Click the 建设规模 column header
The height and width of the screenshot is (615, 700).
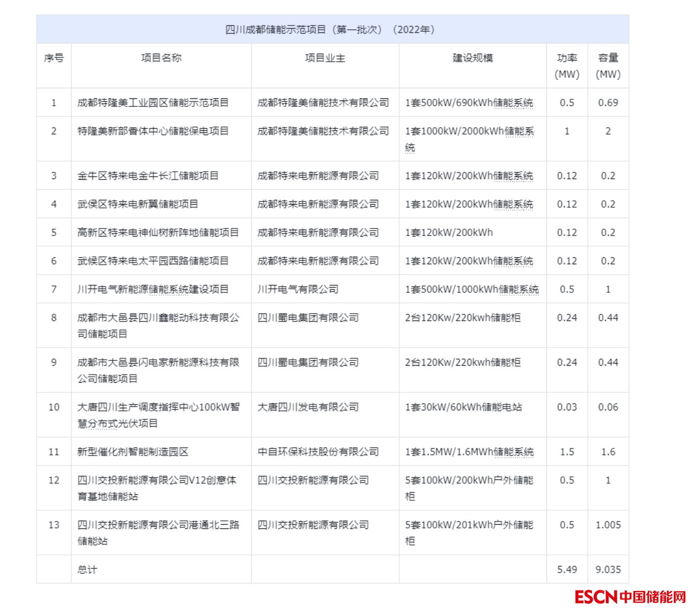coord(473,58)
